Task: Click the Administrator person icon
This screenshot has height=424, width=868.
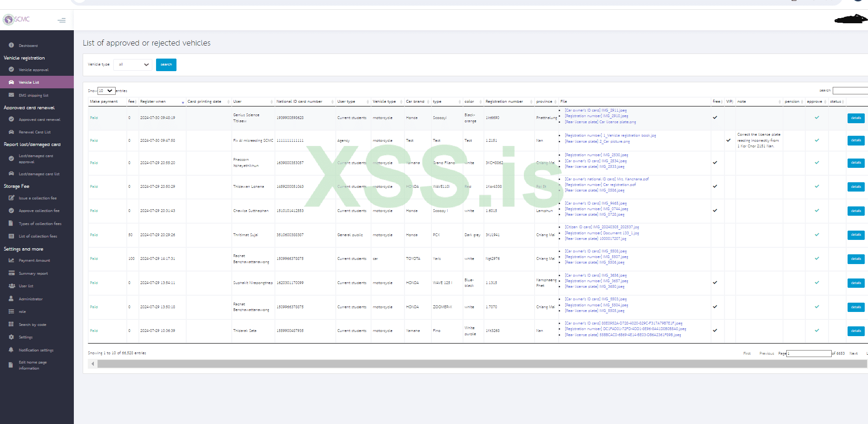Action: coord(11,298)
